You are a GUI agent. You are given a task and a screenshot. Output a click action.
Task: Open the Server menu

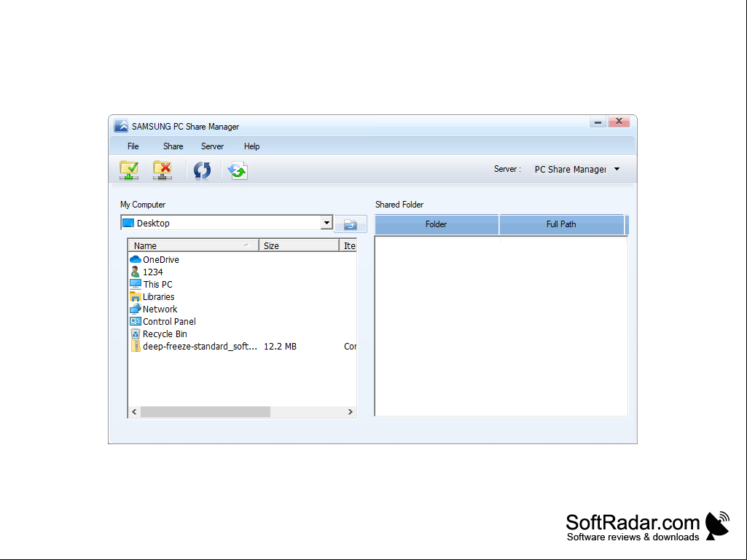coord(212,146)
